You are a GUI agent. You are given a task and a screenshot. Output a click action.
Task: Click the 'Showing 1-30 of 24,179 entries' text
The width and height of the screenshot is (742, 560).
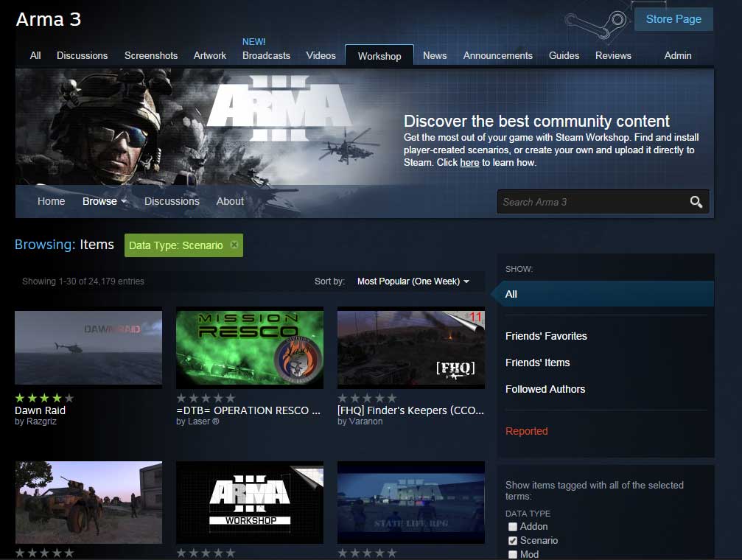(83, 281)
